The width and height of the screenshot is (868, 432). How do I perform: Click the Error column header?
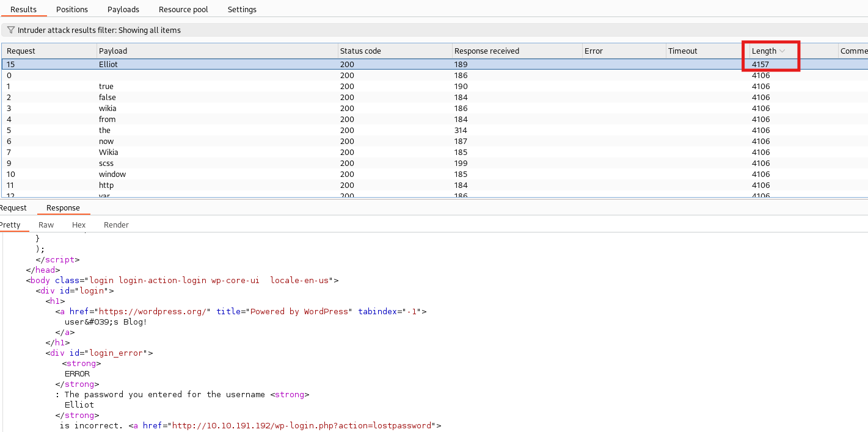593,51
